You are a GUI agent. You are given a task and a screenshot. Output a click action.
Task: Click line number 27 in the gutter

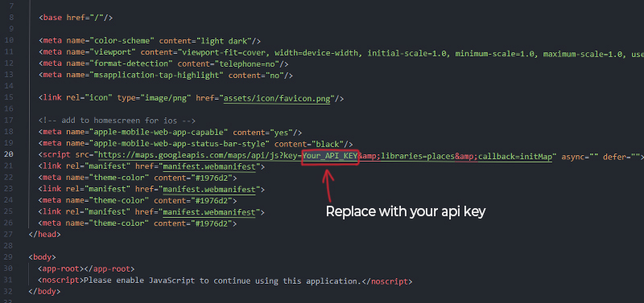click(9, 235)
